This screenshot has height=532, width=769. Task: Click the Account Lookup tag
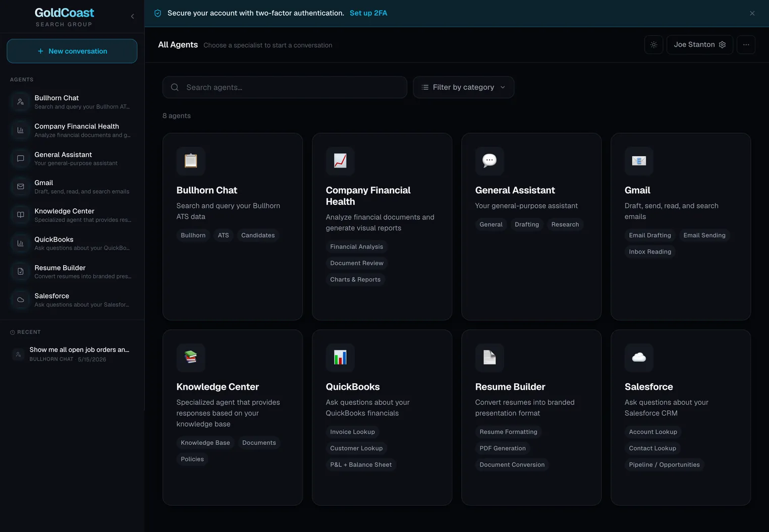point(653,432)
